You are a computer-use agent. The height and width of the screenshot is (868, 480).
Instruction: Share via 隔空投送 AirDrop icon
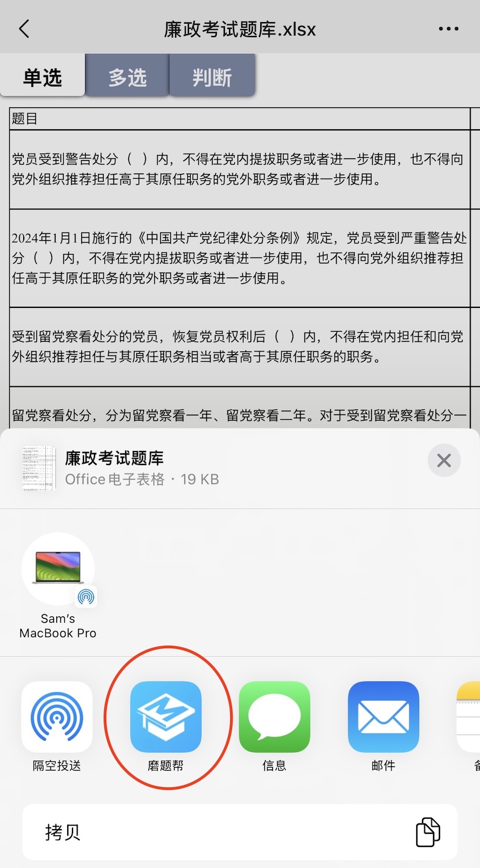click(x=57, y=717)
